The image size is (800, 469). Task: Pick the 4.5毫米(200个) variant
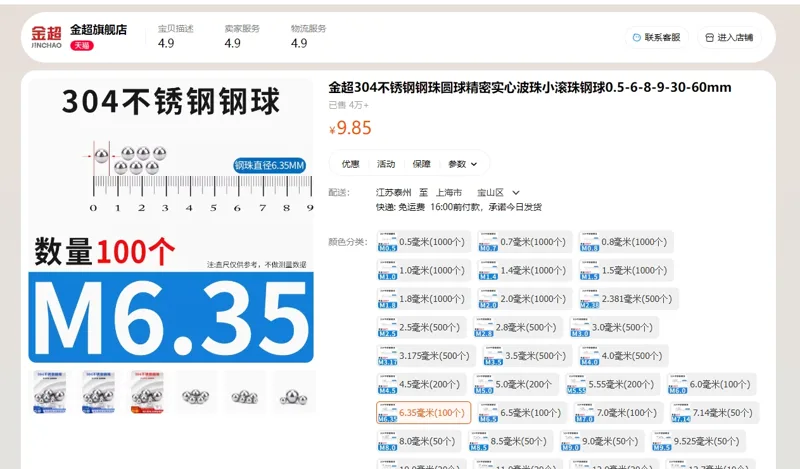point(421,385)
